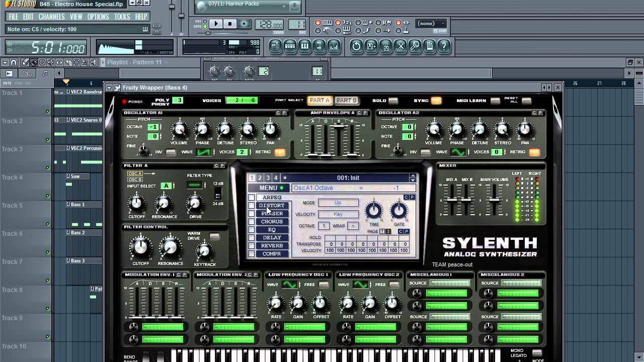
Task: Toggle Oscillator A1 RETRIG switch
Action: pos(279,152)
